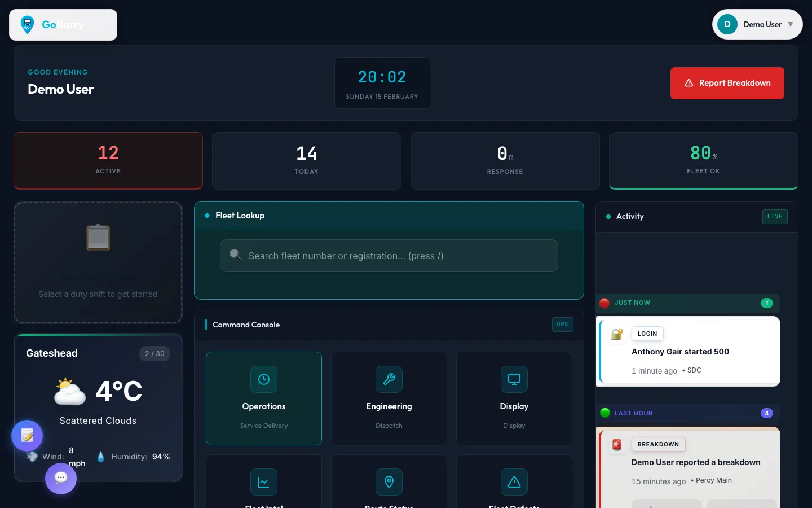Click the '1 minute ago' timestamp
This screenshot has width=812, height=508.
(x=654, y=371)
